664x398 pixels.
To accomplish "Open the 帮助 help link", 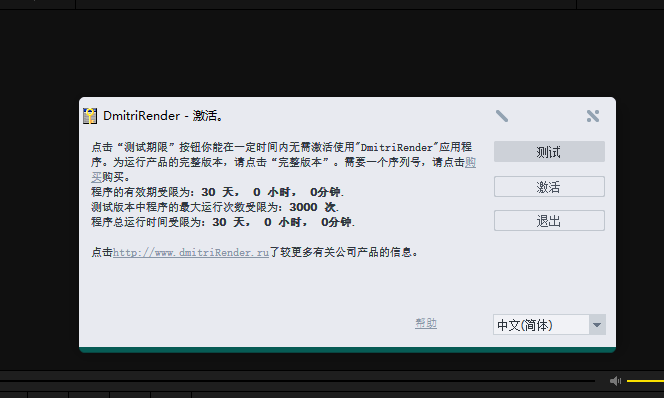I will click(426, 323).
